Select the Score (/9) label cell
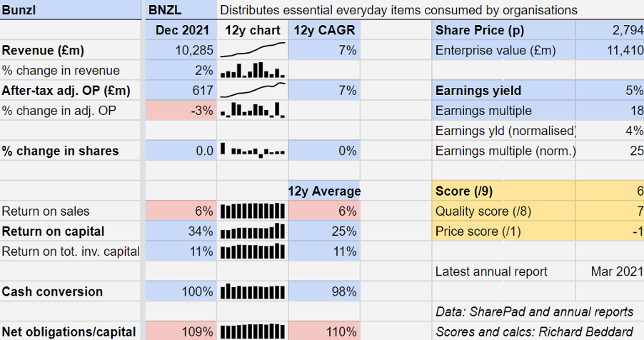The width and height of the screenshot is (644, 340). 503,191
